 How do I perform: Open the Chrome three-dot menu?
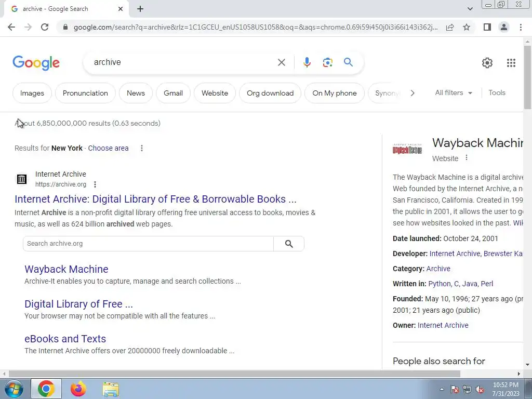pos(521,27)
